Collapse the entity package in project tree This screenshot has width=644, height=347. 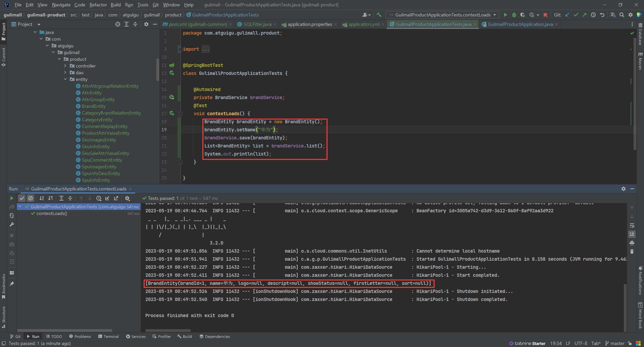pyautogui.click(x=65, y=79)
